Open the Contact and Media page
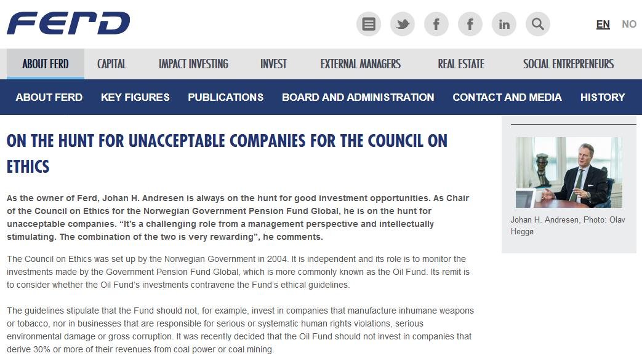Screen dimensions: 642x364 coord(507,97)
